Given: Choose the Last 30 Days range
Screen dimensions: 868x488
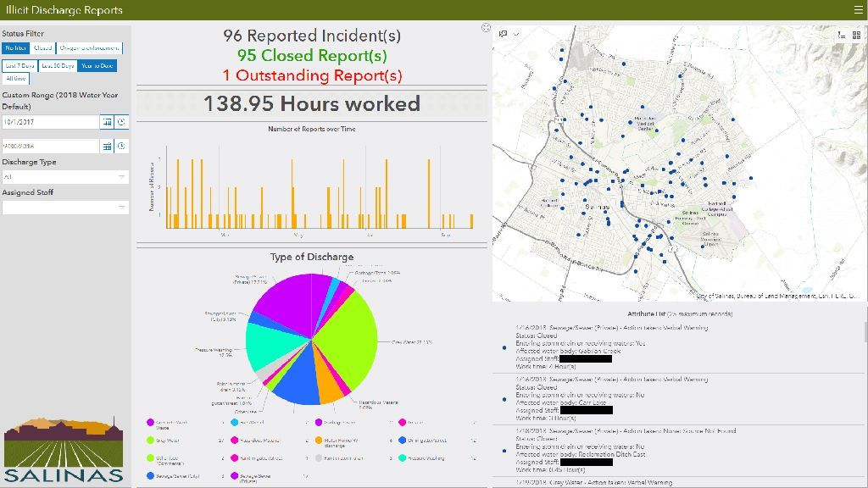Looking at the screenshot, I should pos(58,65).
